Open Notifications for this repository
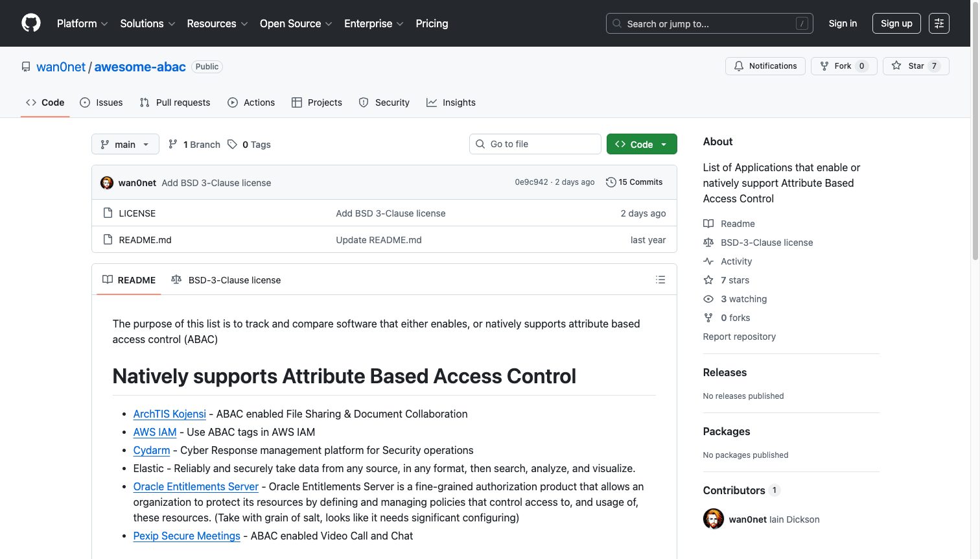Image resolution: width=980 pixels, height=559 pixels. pos(765,66)
